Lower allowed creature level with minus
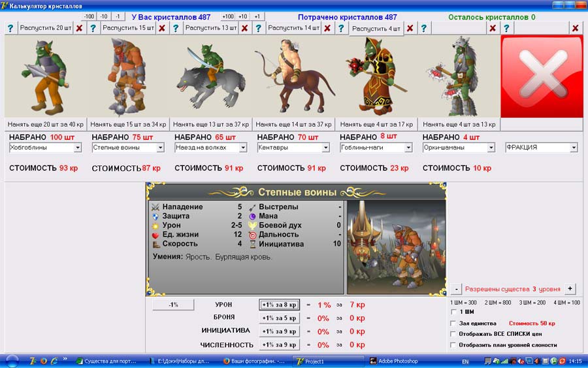This screenshot has height=368, width=588. pos(456,289)
